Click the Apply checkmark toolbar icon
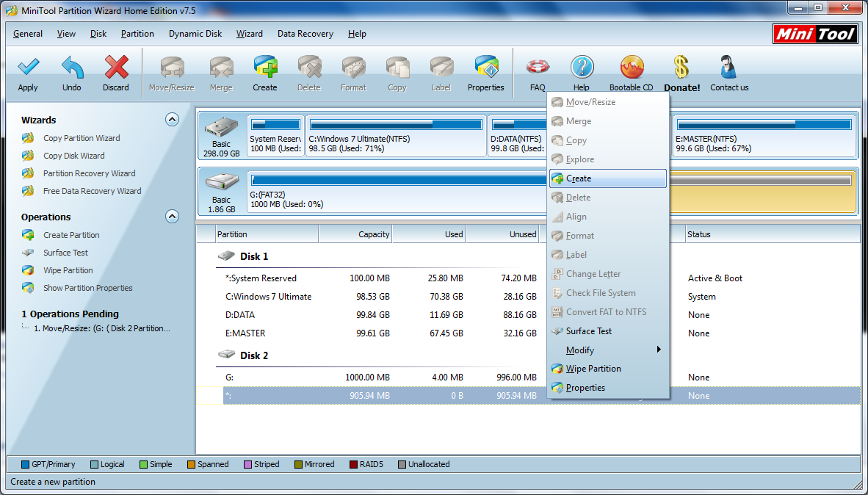 [x=28, y=68]
